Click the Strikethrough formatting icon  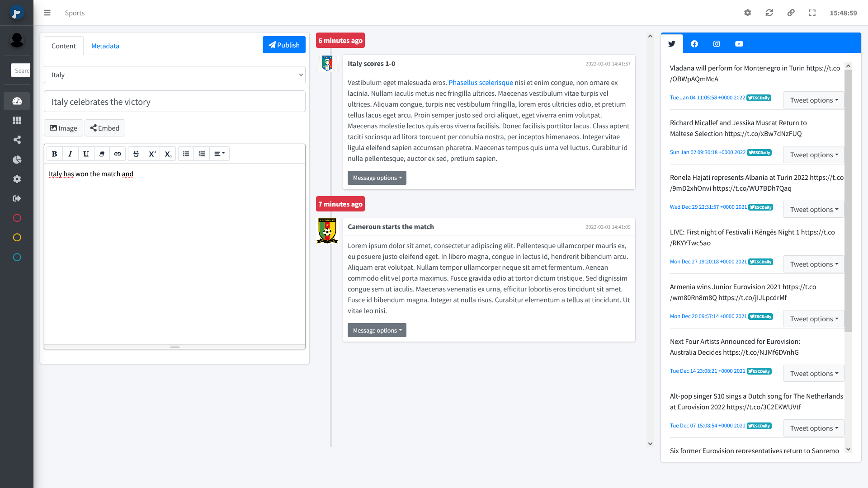click(x=136, y=154)
